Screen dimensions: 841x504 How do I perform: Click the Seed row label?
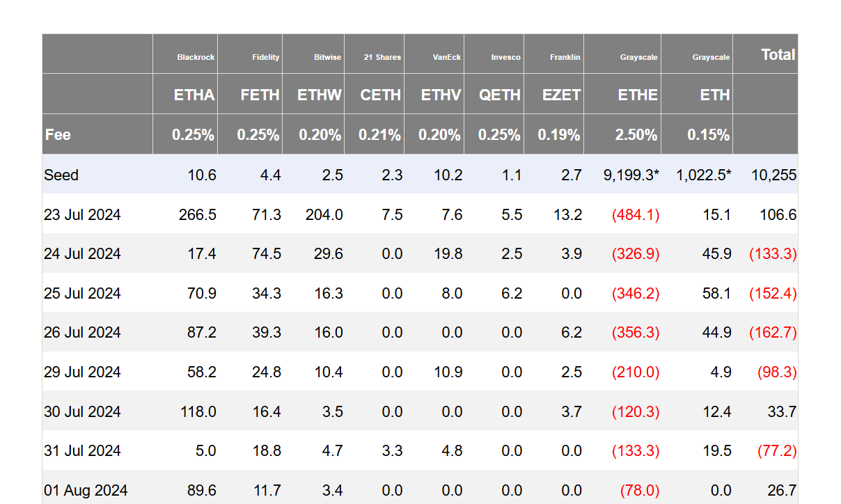click(x=61, y=175)
